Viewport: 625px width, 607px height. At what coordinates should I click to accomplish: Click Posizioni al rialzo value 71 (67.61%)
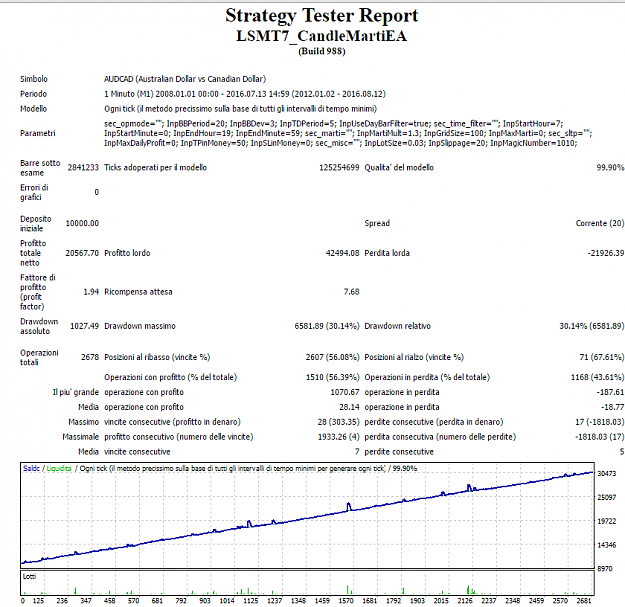point(602,357)
